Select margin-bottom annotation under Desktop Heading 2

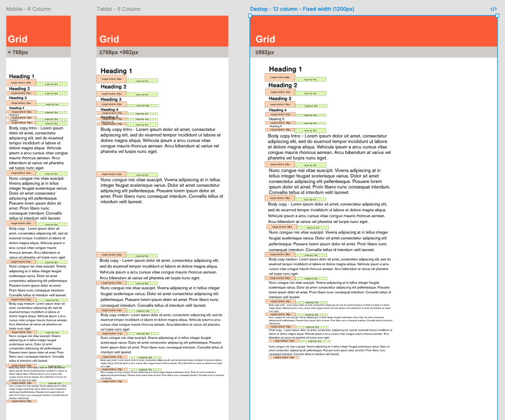point(280,92)
